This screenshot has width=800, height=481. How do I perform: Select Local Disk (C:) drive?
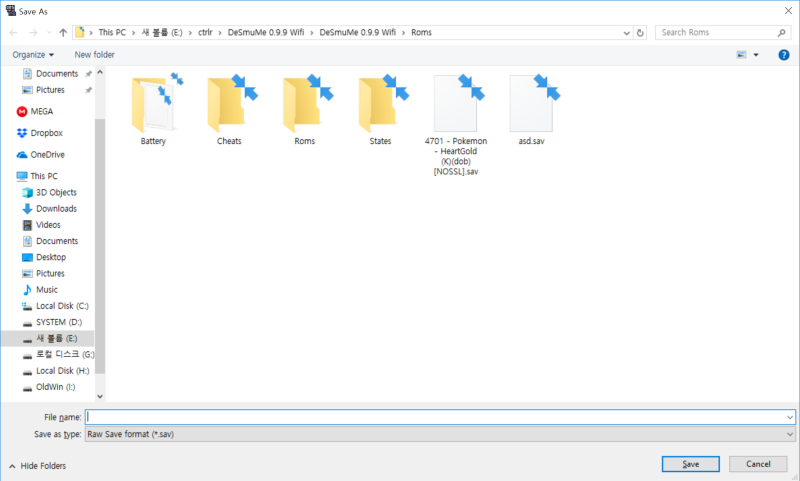(x=55, y=306)
